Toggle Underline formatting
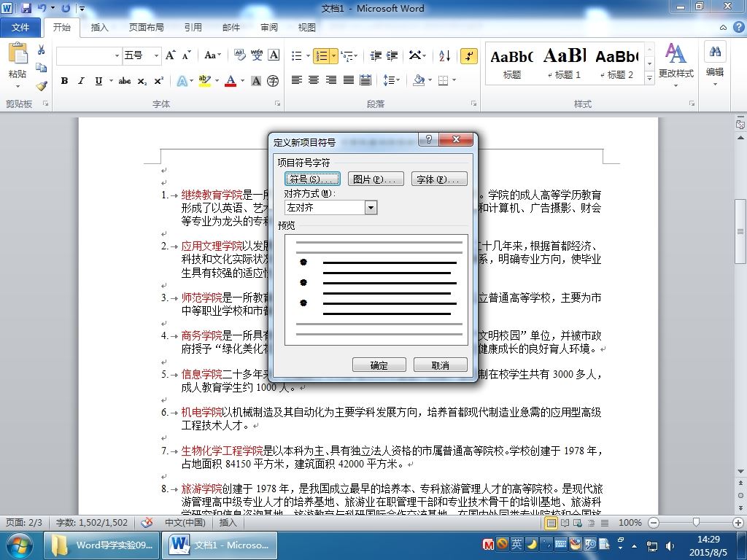Image resolution: width=747 pixels, height=560 pixels. [x=98, y=81]
